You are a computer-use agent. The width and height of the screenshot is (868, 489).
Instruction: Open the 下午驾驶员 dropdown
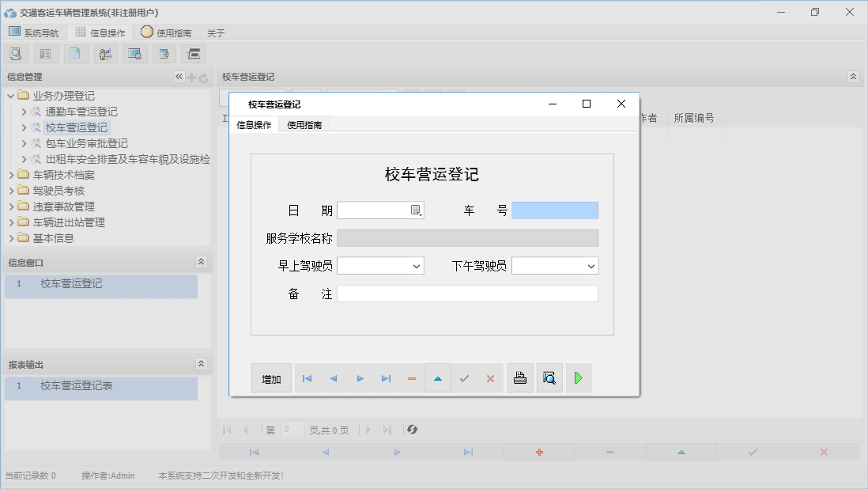pos(592,265)
